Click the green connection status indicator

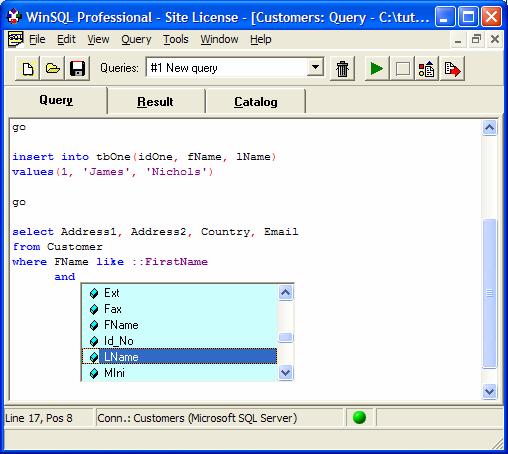point(359,417)
